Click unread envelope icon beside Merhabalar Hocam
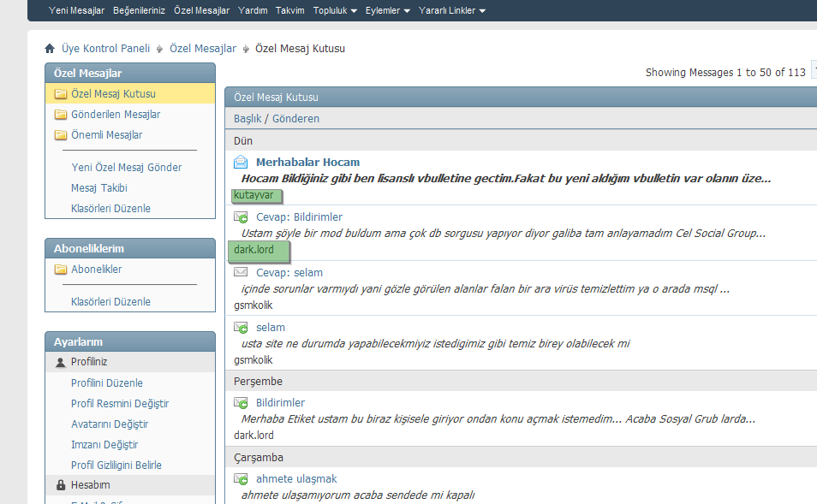 [241, 162]
